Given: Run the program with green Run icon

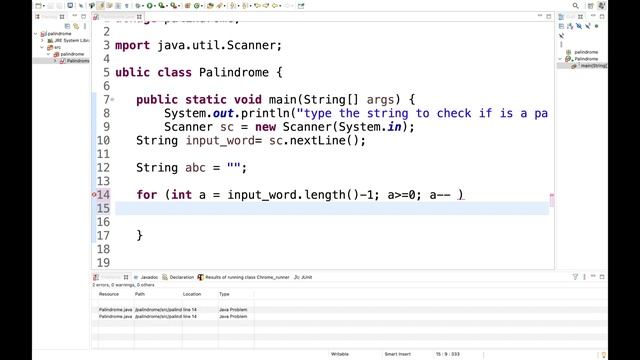Looking at the screenshot, I should click(150, 6).
